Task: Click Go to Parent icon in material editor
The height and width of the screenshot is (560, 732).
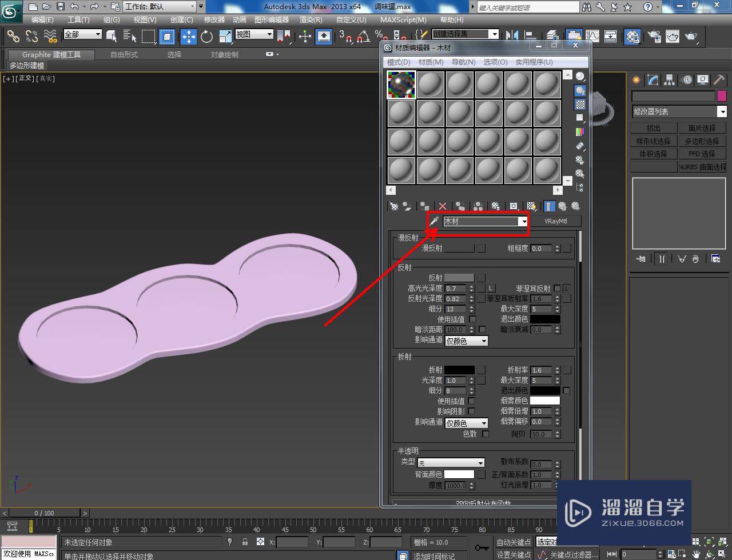Action: point(562,206)
